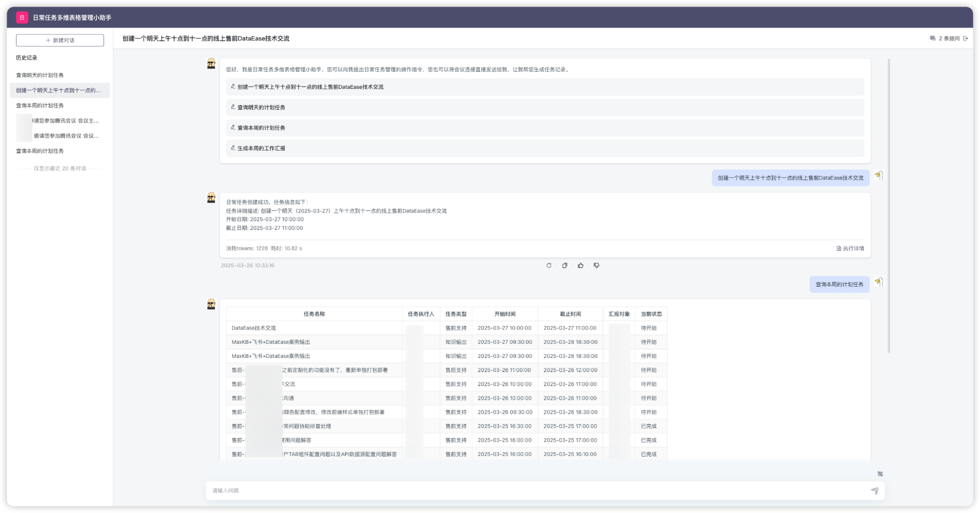Choose suggested prompt 查询明天的计划任务
Viewport: 980px width, 513px height.
(x=262, y=107)
